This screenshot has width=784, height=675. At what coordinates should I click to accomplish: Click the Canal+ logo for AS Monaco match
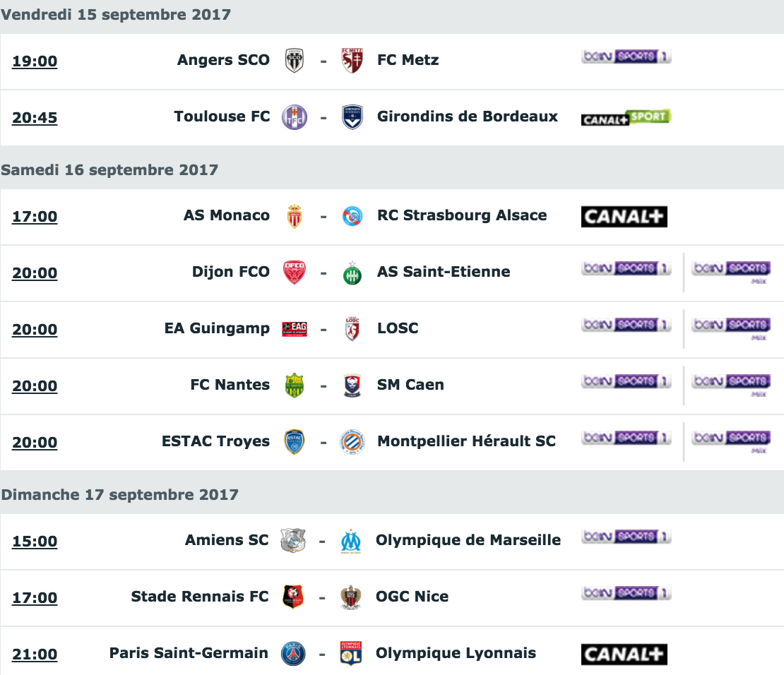click(x=624, y=217)
